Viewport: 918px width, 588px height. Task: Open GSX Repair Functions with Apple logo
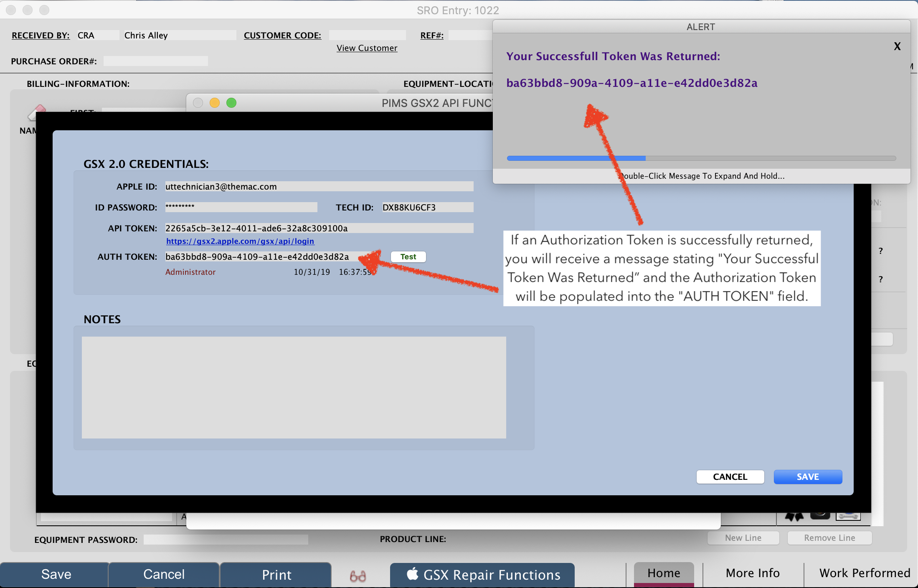pyautogui.click(x=482, y=575)
